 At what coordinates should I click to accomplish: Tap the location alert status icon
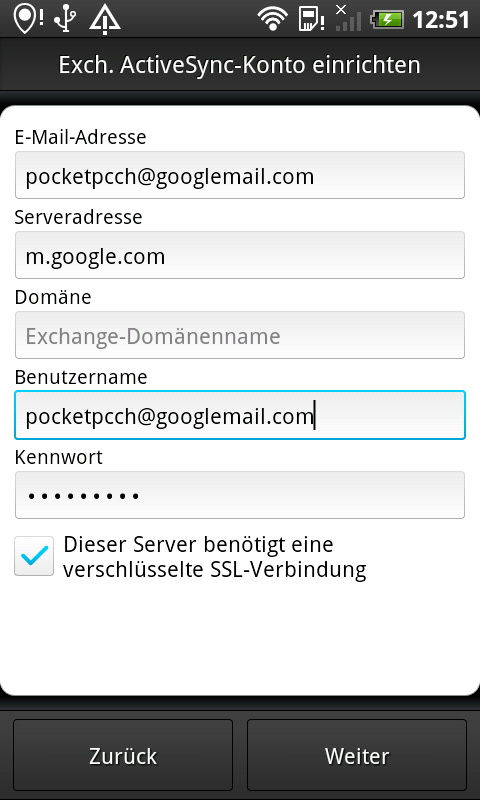pos(29,18)
